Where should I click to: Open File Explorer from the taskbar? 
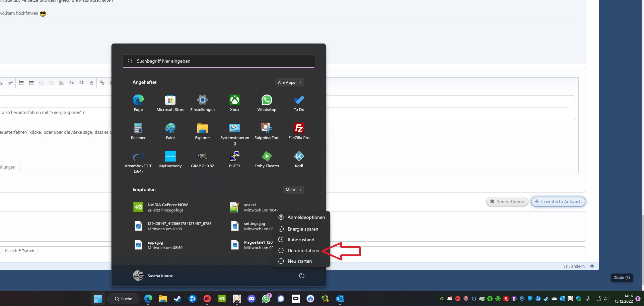(x=163, y=299)
